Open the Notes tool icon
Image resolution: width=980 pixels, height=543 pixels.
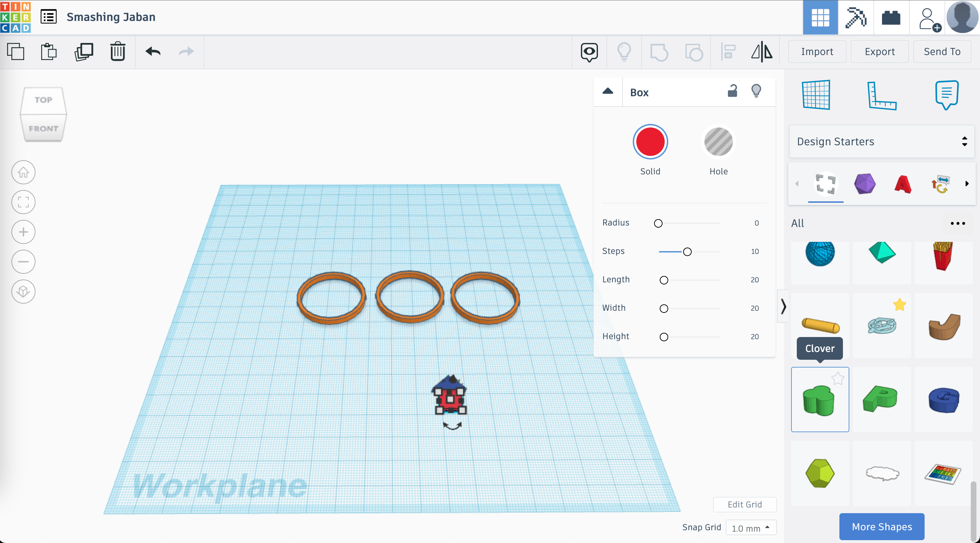click(946, 95)
